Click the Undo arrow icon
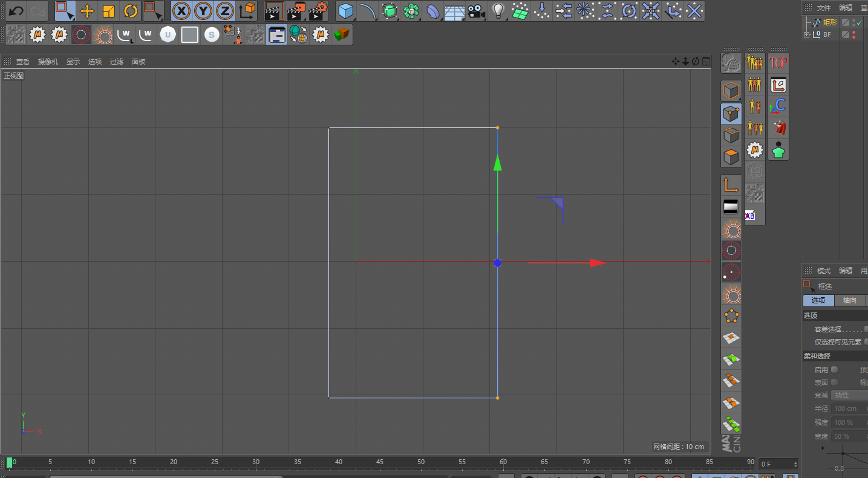Image resolution: width=868 pixels, height=478 pixels. click(16, 11)
